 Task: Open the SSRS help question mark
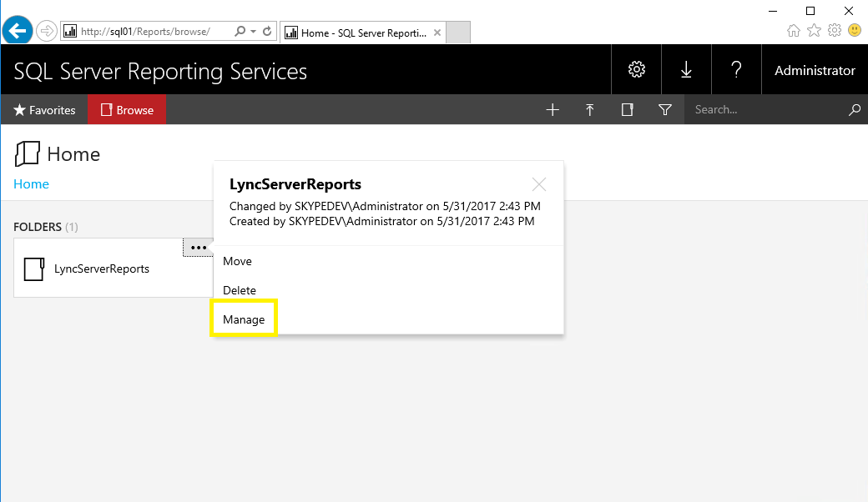(736, 70)
